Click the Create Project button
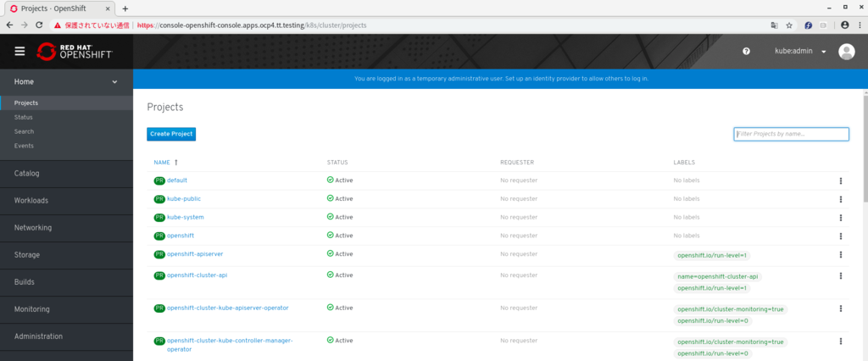This screenshot has width=868, height=361. [171, 134]
